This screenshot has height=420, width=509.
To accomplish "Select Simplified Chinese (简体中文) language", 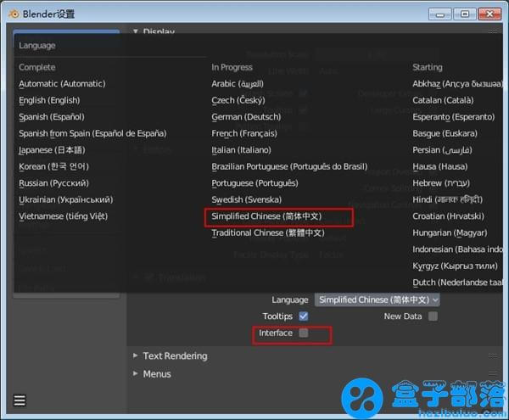I will 266,216.
